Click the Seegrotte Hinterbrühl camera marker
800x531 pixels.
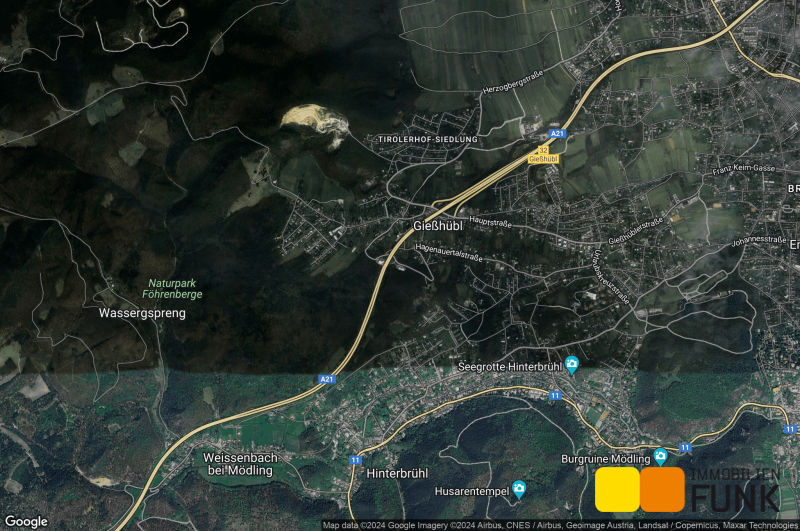click(571, 363)
